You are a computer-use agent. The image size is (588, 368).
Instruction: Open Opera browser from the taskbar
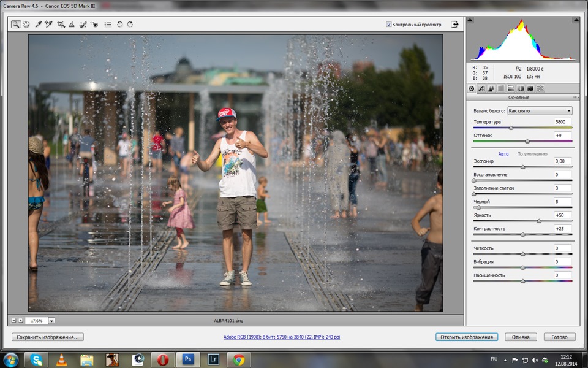(x=163, y=360)
